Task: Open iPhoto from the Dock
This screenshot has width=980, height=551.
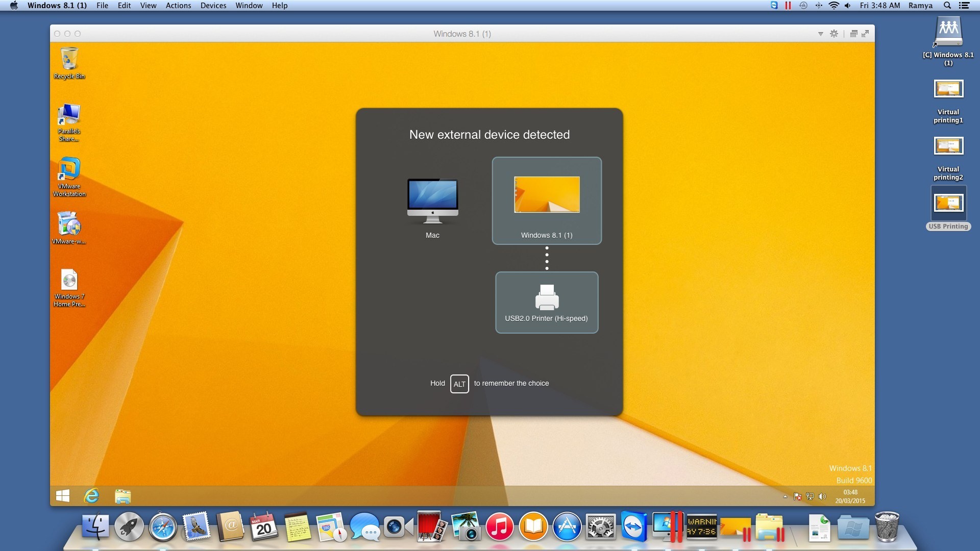Action: [x=465, y=527]
